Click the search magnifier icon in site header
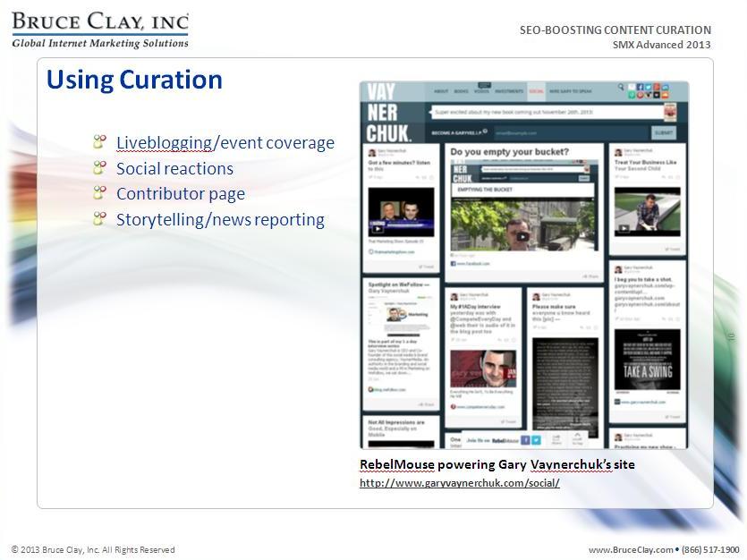This screenshot has width=747, height=560. click(x=621, y=88)
